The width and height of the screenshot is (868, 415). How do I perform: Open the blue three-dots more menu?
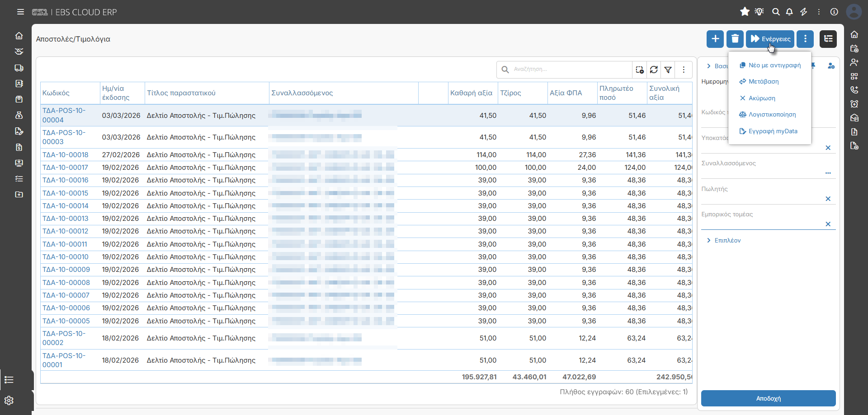[x=805, y=39]
